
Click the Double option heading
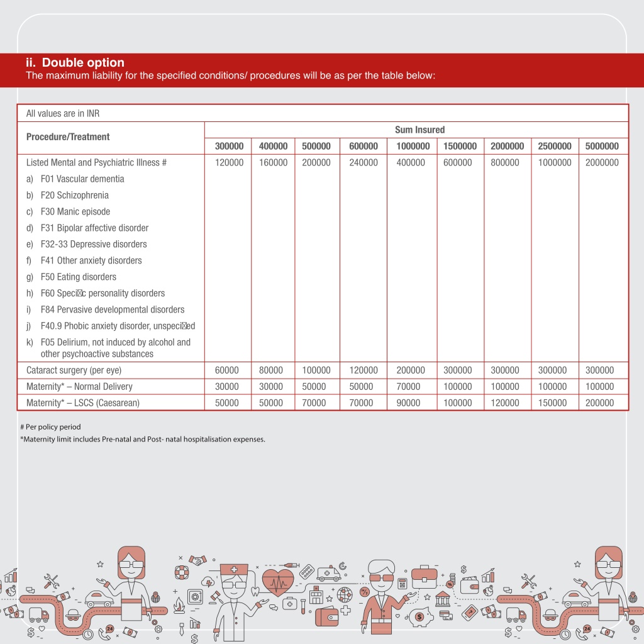(75, 62)
